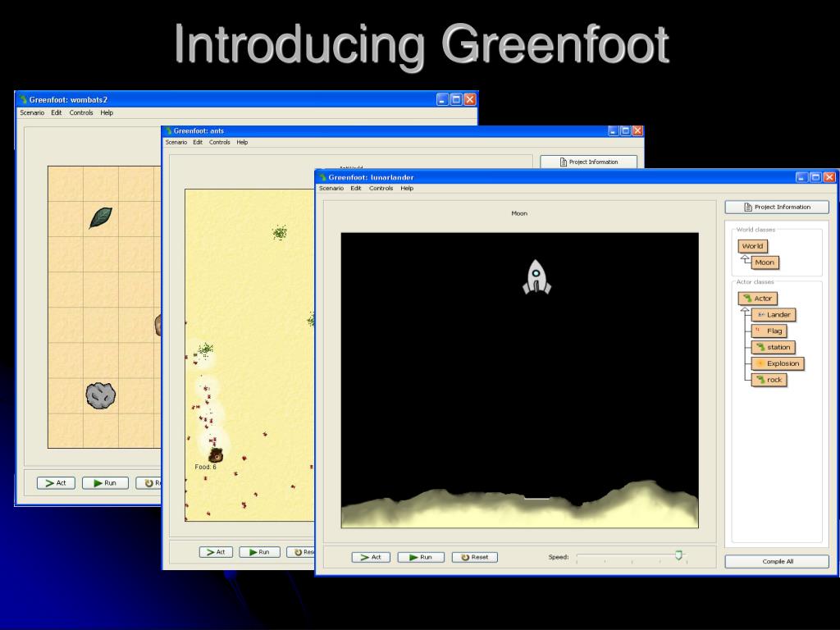The image size is (840, 630).
Task: Click the white landing pad on moon surface
Action: (x=536, y=498)
